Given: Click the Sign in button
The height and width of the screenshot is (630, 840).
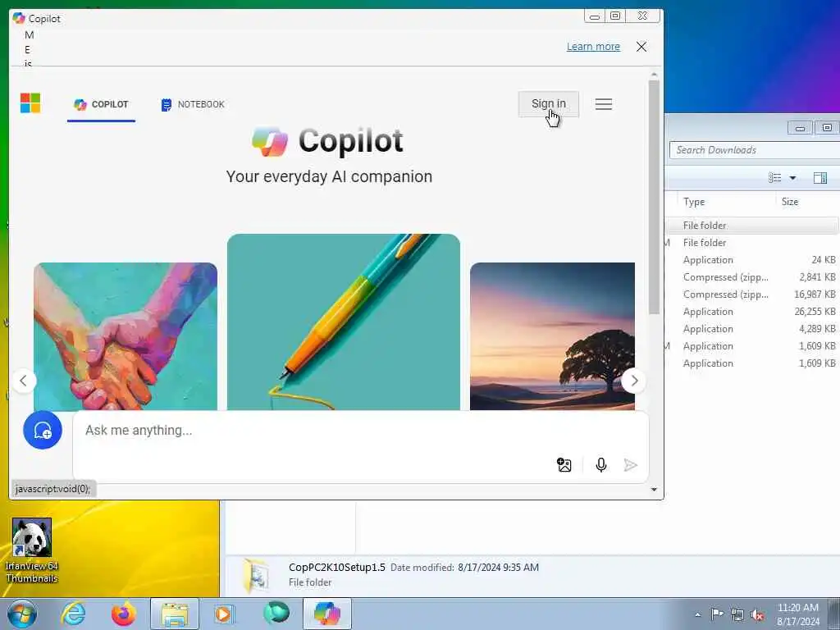Looking at the screenshot, I should [x=548, y=104].
